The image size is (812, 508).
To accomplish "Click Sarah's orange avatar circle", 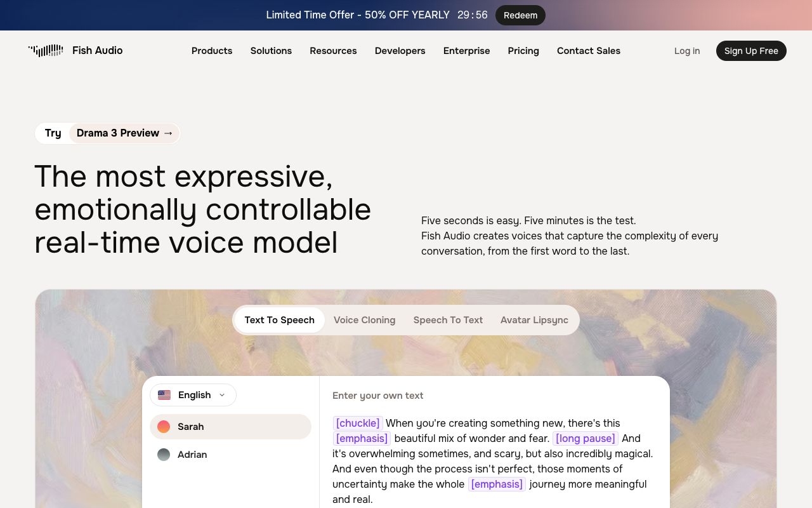I will click(x=164, y=427).
